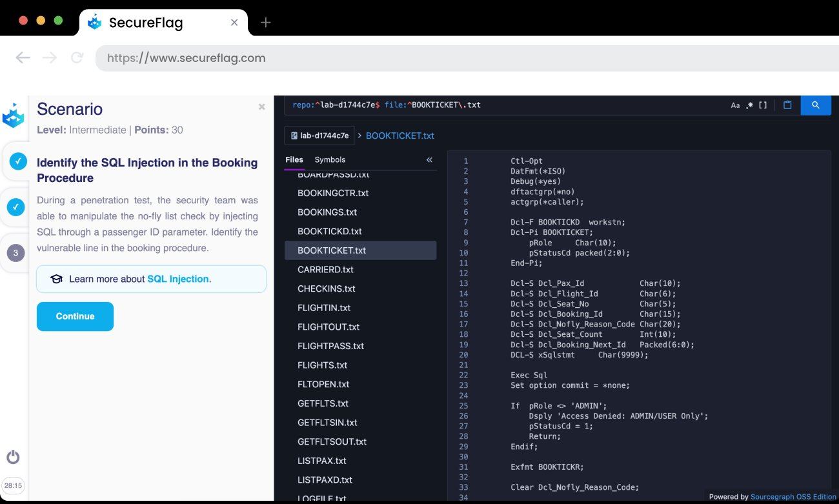The height and width of the screenshot is (504, 839).
Task: Select the SecureFlag browser tab
Action: (x=164, y=23)
